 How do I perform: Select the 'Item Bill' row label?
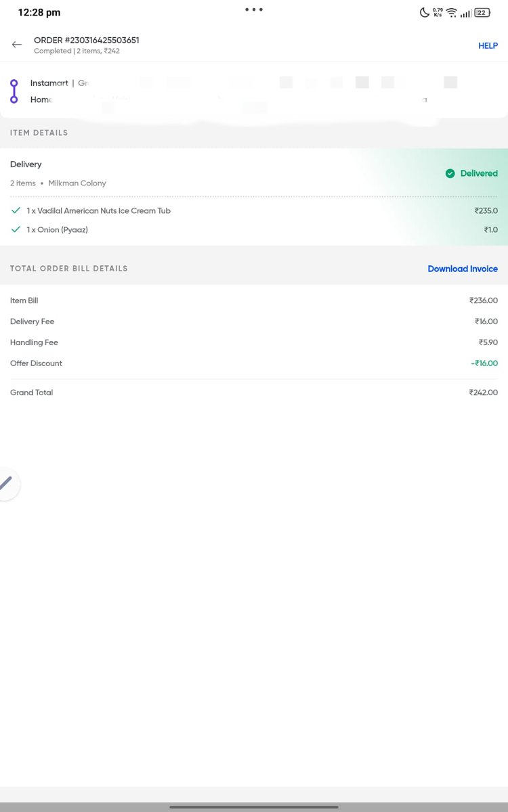[24, 300]
